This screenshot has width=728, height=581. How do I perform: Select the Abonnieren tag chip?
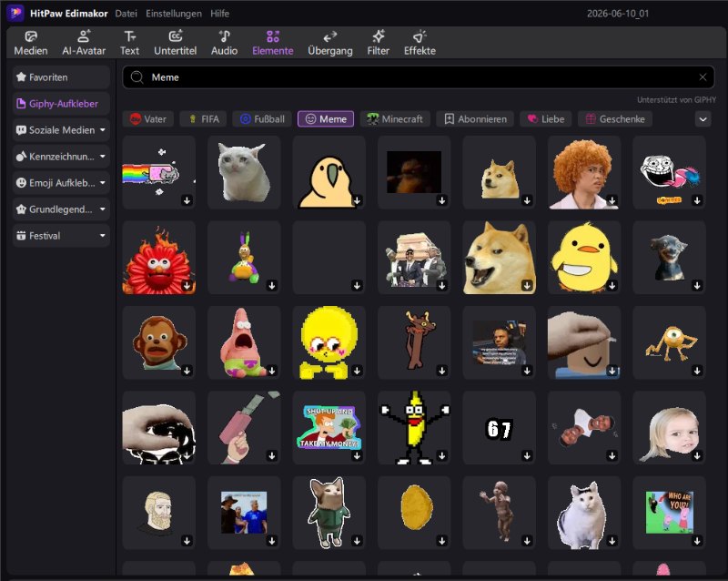pyautogui.click(x=475, y=119)
